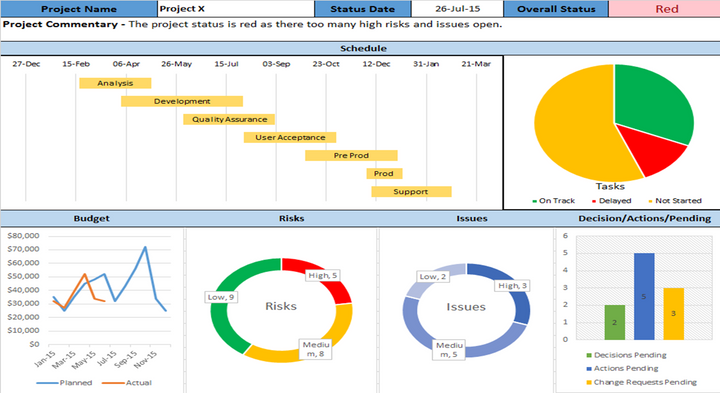The image size is (720, 393).
Task: Click the $80,000 budget axis label
Action: (x=23, y=236)
